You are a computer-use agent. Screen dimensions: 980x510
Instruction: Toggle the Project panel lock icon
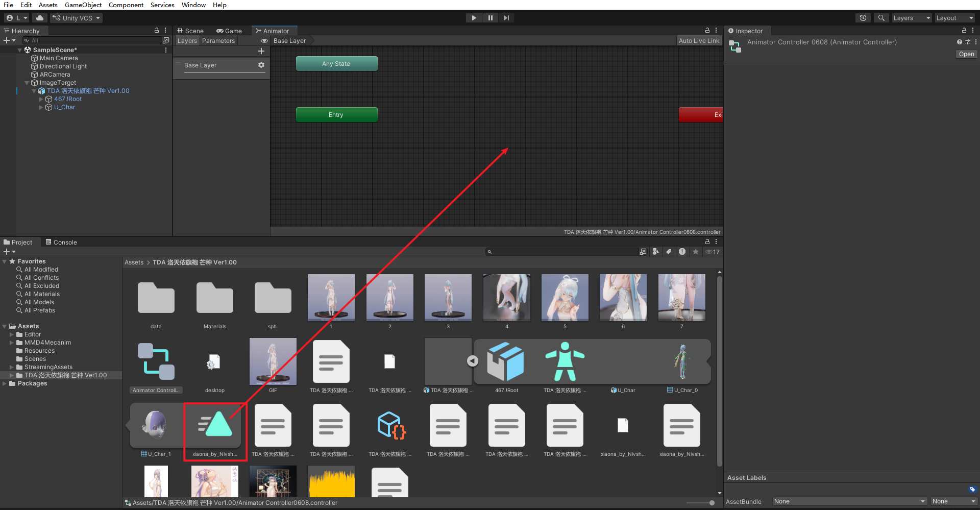click(x=707, y=241)
